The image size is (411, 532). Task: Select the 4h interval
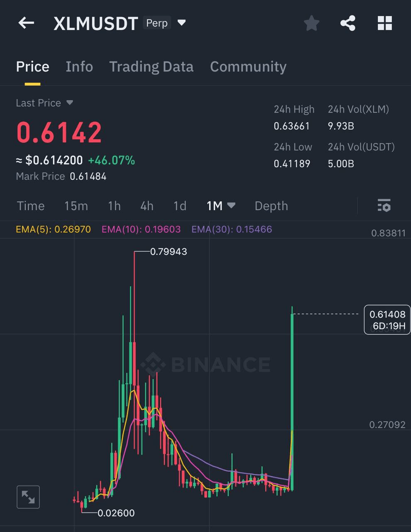coord(147,206)
